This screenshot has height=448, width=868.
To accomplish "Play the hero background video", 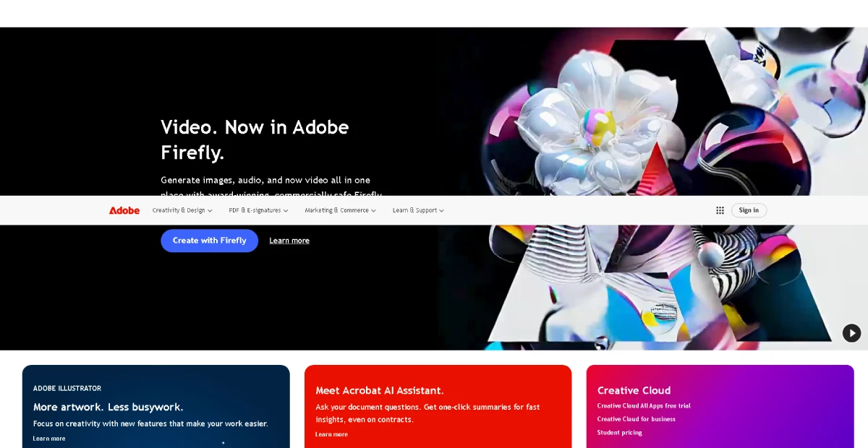I will click(852, 333).
